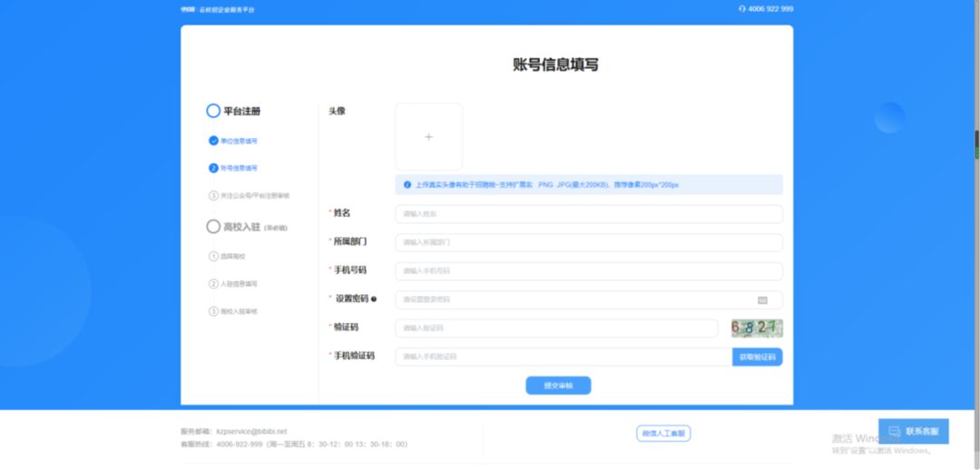
Task: Click the step 3 circle 高校入驻审核
Action: pos(214,311)
